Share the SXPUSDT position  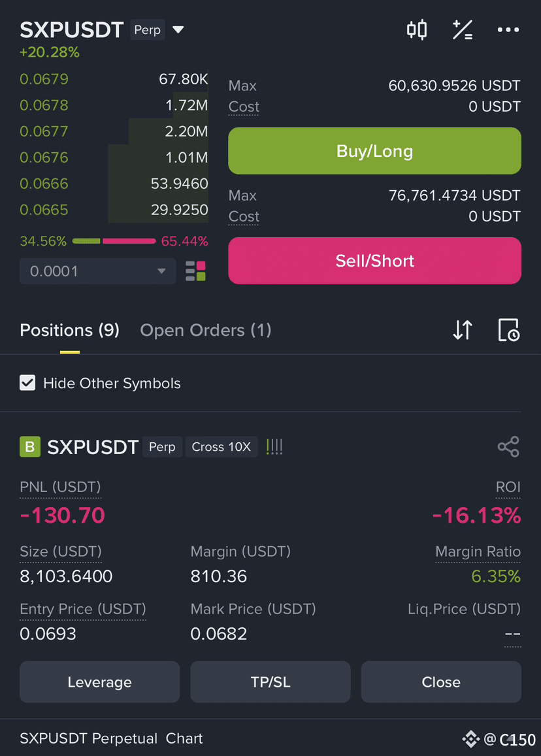pos(508,446)
